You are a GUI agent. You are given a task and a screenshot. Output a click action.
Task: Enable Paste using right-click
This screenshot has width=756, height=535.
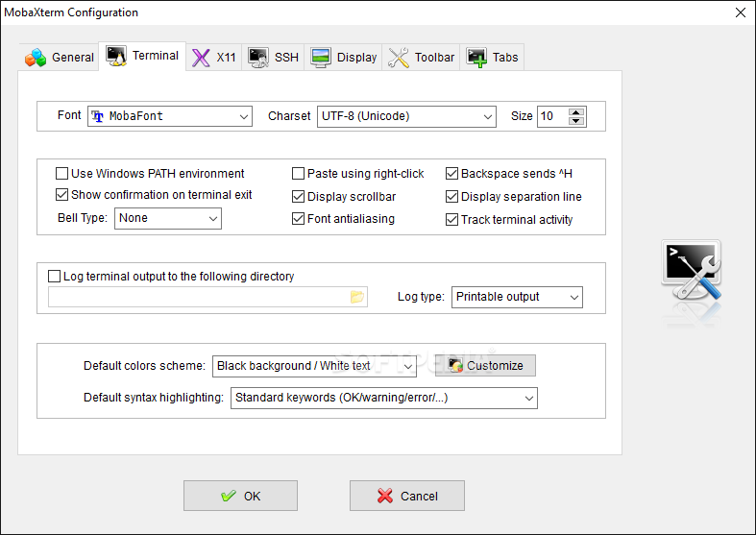pos(299,174)
